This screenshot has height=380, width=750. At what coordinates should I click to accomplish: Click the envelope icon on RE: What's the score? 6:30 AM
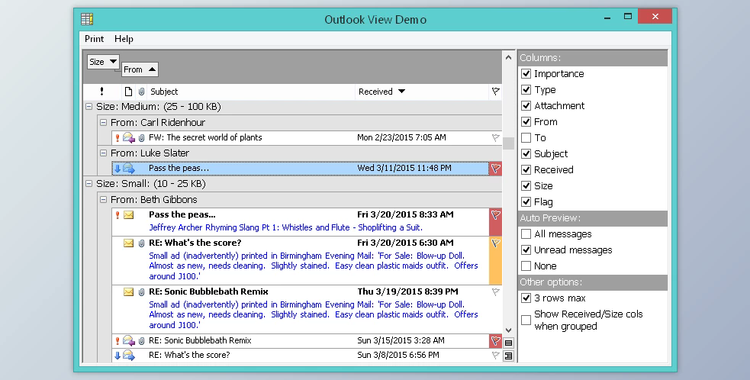pos(129,243)
